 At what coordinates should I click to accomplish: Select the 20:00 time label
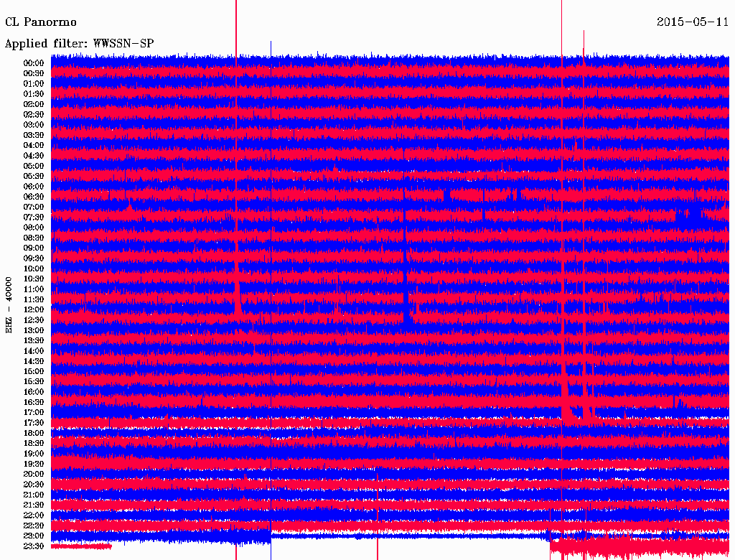coord(34,474)
